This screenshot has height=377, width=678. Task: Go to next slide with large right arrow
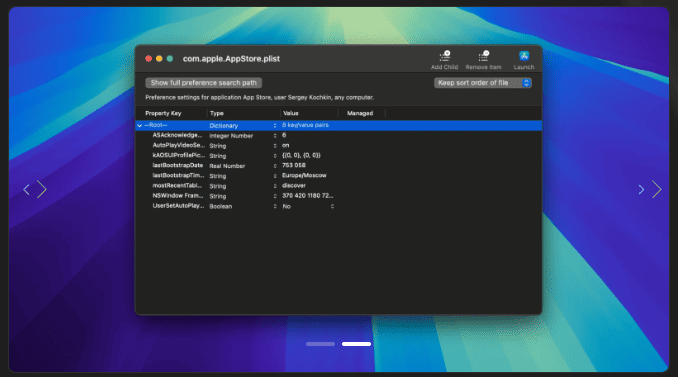pyautogui.click(x=657, y=189)
